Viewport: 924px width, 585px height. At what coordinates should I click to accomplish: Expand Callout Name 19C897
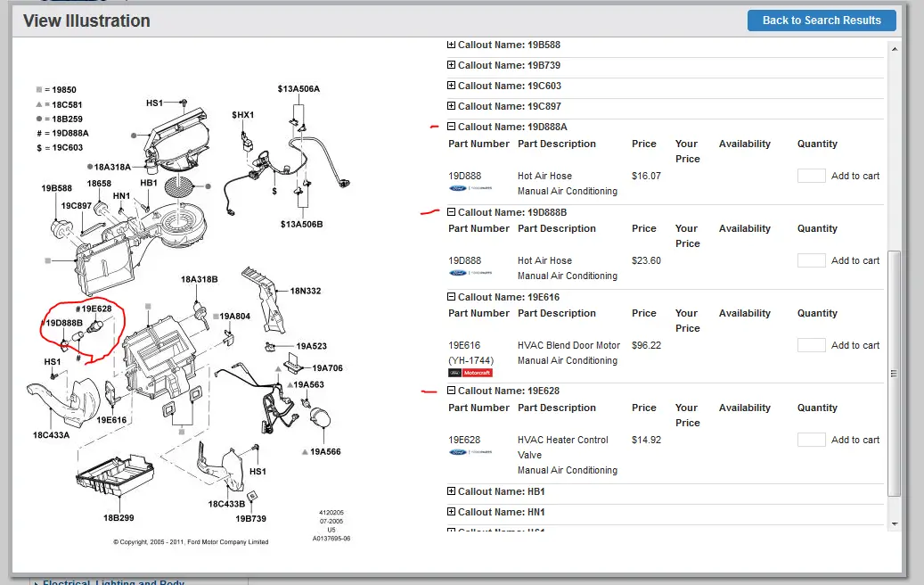(451, 106)
